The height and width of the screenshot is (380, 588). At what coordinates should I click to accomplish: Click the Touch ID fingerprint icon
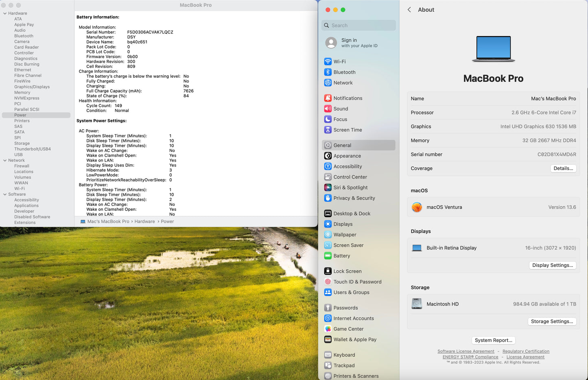point(328,282)
